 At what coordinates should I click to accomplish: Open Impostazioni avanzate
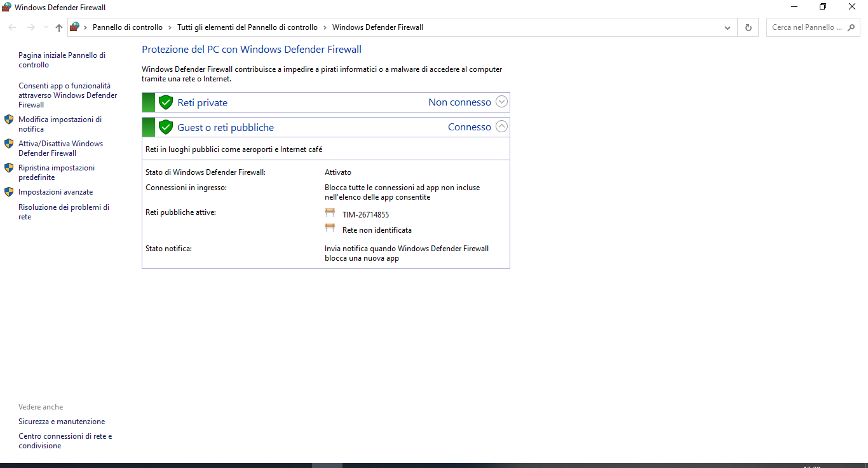[x=55, y=192]
